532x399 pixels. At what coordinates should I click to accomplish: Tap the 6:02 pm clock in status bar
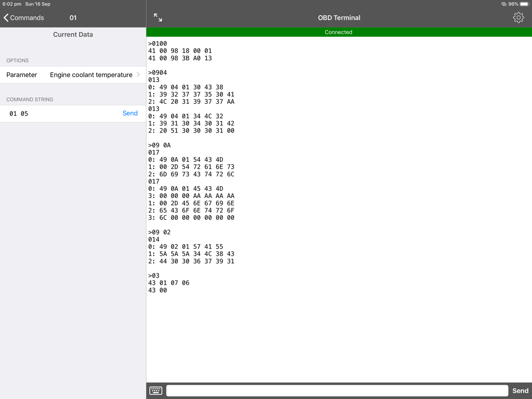coord(12,4)
